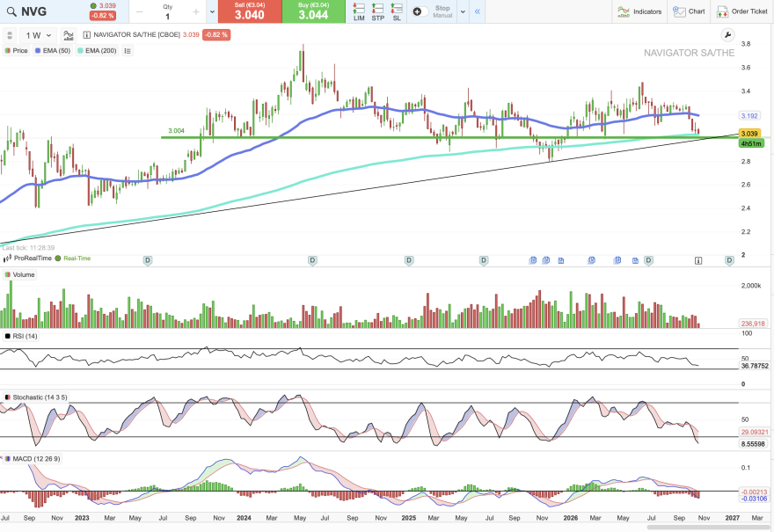Image resolution: width=774 pixels, height=532 pixels.
Task: Toggle the Stop Manual switch
Action: pyautogui.click(x=420, y=11)
